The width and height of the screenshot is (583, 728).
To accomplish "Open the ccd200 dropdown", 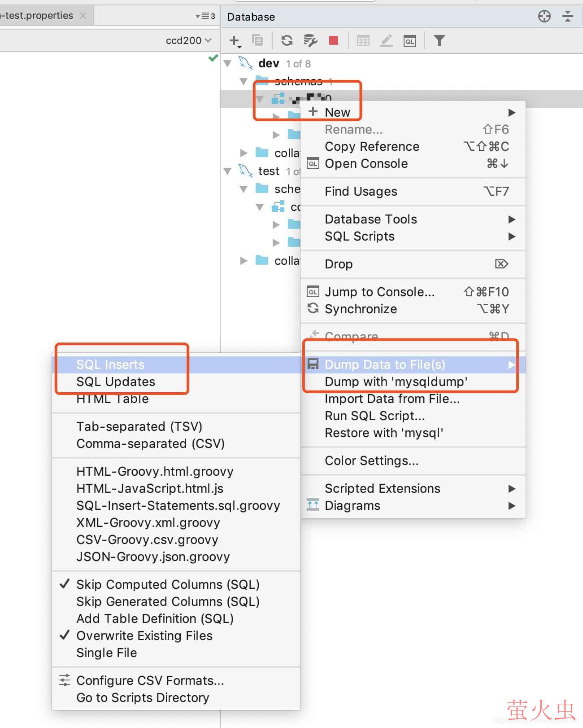I will click(x=188, y=40).
